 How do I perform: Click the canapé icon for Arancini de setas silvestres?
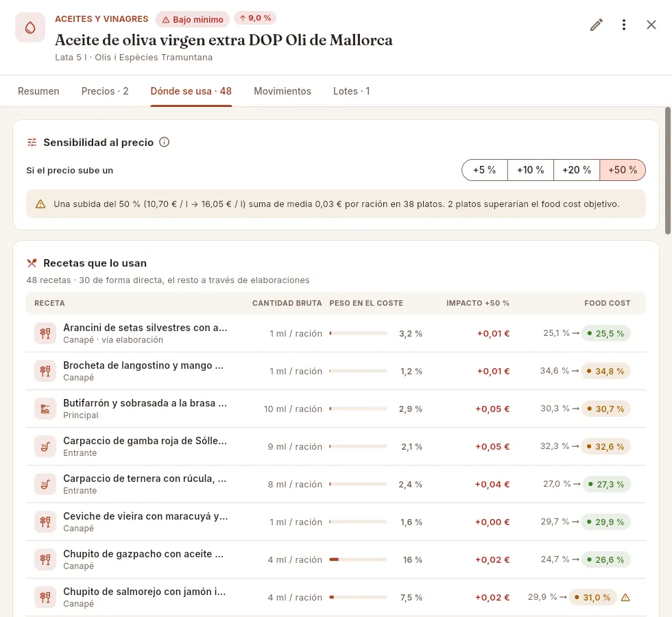click(45, 333)
